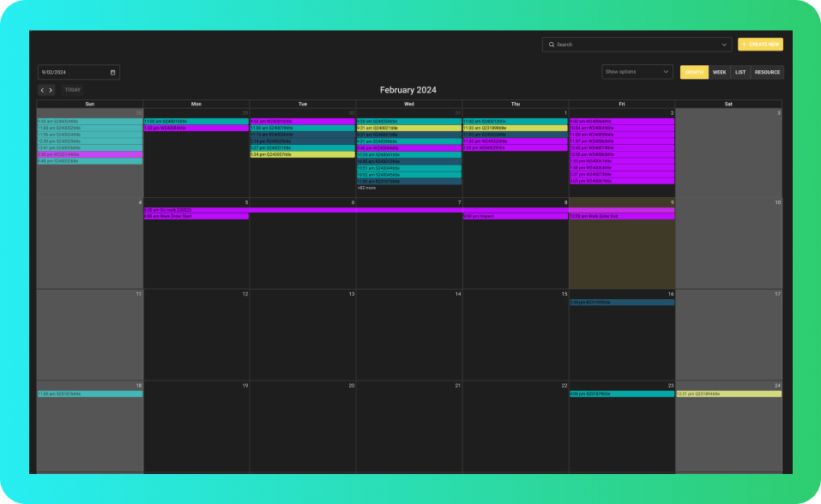The image size is (821, 504).
Task: Switch to the Month view
Action: (x=694, y=72)
